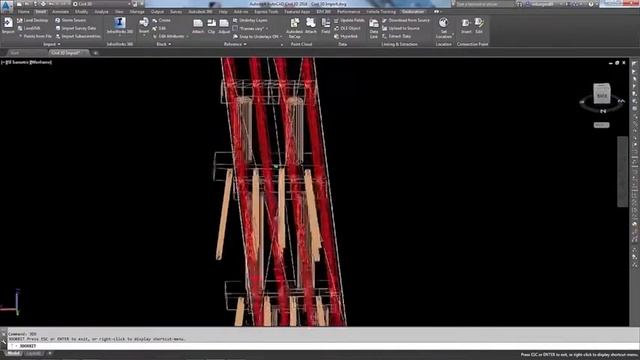
Task: Add new drawing tab with plus button
Action: point(96,53)
